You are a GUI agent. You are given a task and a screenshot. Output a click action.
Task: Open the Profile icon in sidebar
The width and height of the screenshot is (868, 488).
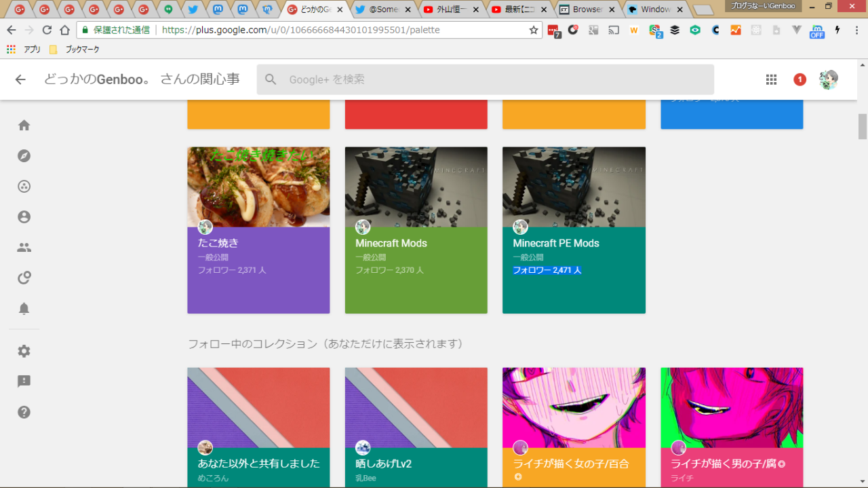tap(24, 217)
